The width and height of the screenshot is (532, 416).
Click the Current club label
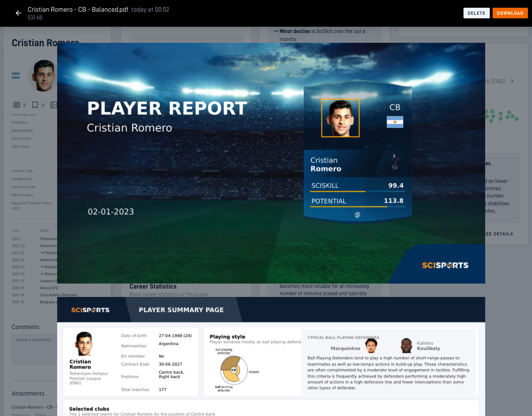(22, 171)
